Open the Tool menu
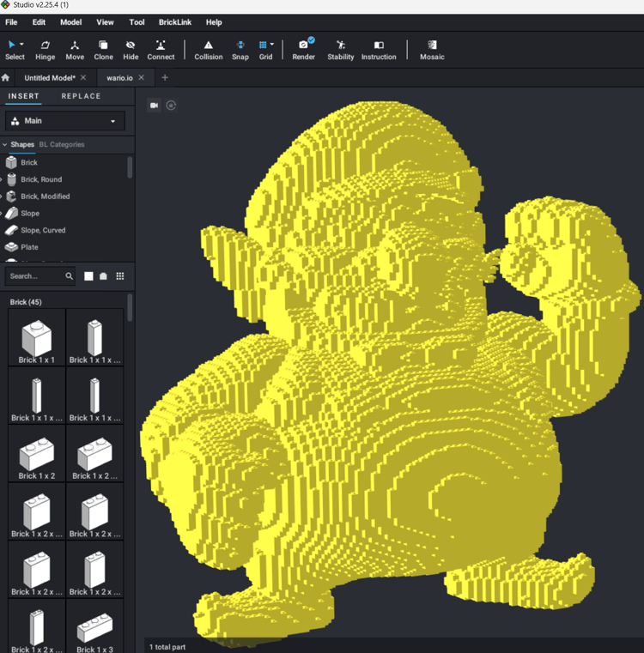 (137, 22)
